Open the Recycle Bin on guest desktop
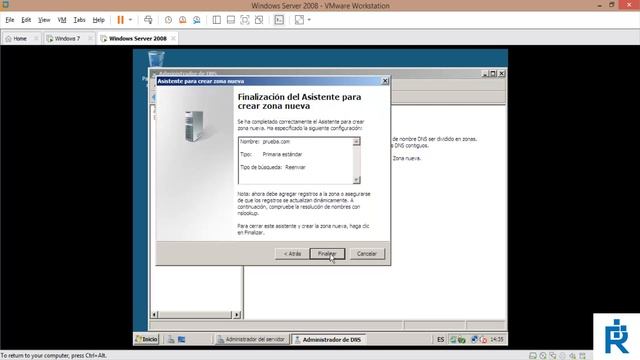Image resolution: width=640 pixels, height=360 pixels. 156,59
